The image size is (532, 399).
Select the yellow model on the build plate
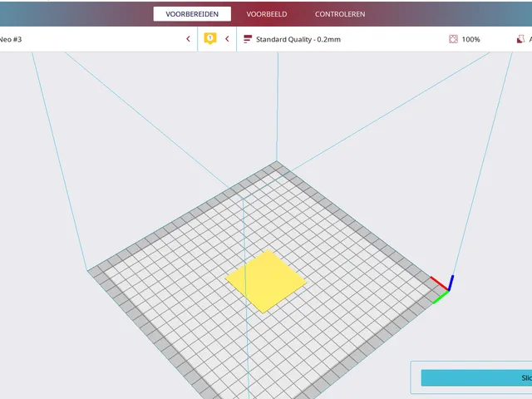pyautogui.click(x=266, y=281)
